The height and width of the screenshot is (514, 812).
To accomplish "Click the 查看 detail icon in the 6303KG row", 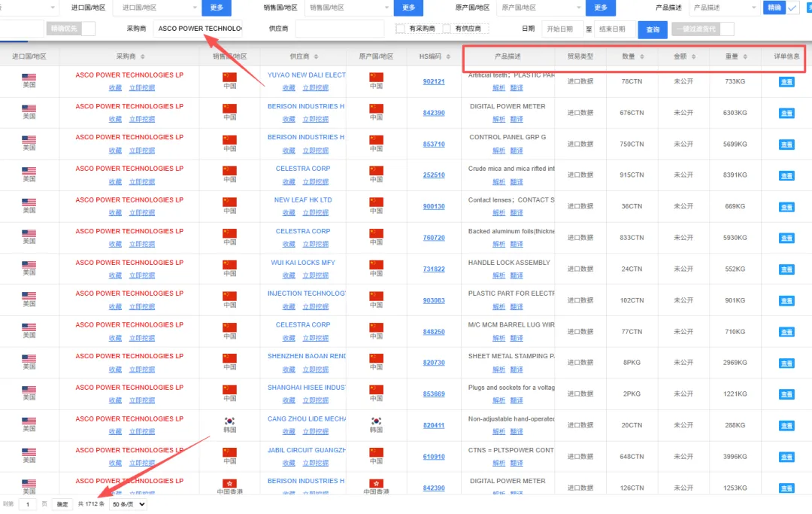I will 786,113.
